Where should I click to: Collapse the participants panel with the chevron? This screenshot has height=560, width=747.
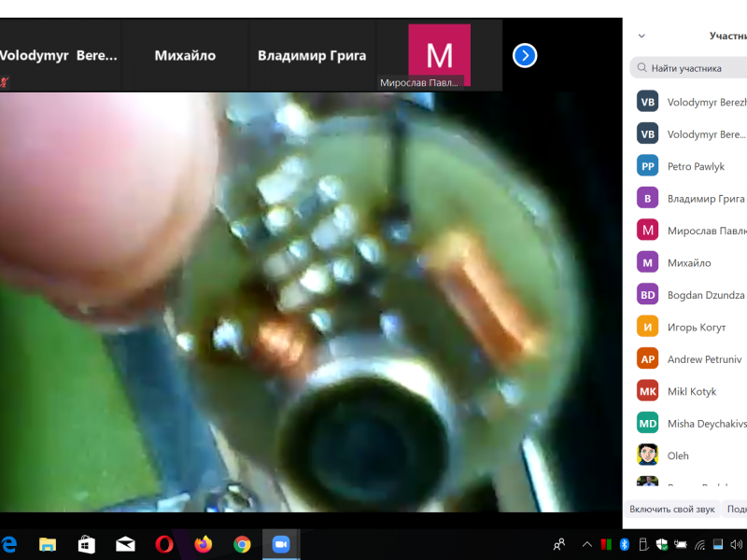[641, 36]
